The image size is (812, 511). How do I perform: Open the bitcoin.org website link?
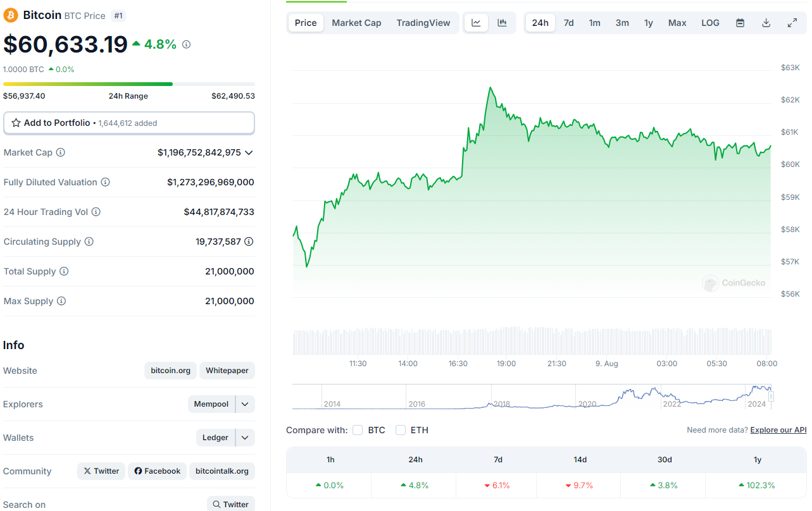pyautogui.click(x=171, y=371)
